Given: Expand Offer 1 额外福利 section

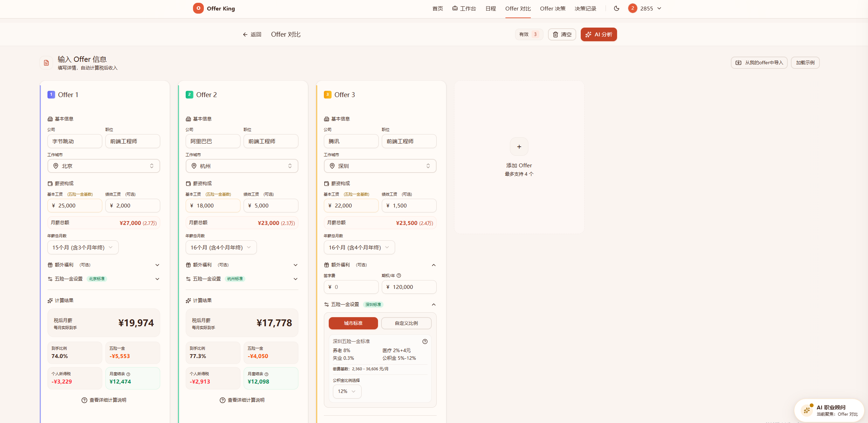Looking at the screenshot, I should click(157, 265).
